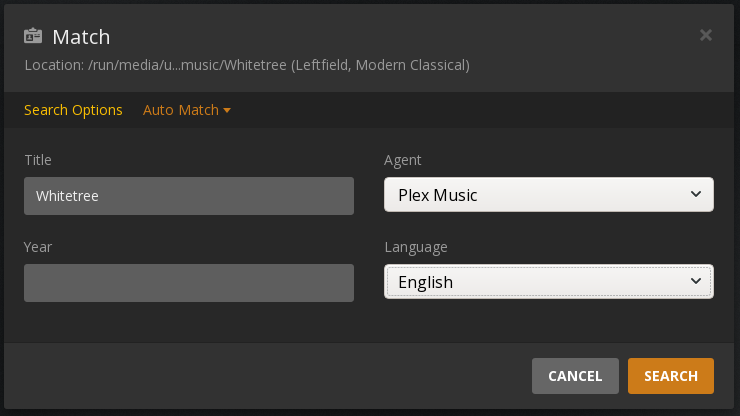Viewport: 740px width, 416px height.
Task: Open the Agent dropdown showing Plex Music
Action: 548,195
